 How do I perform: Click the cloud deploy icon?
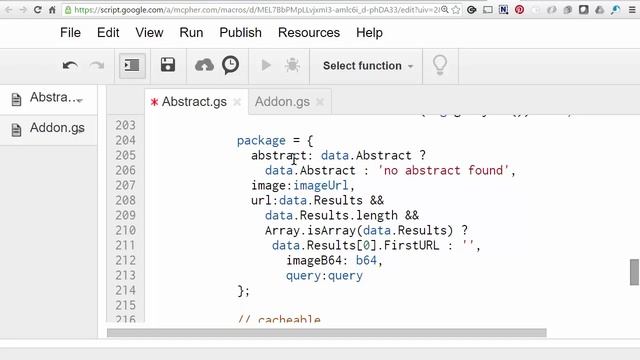204,65
